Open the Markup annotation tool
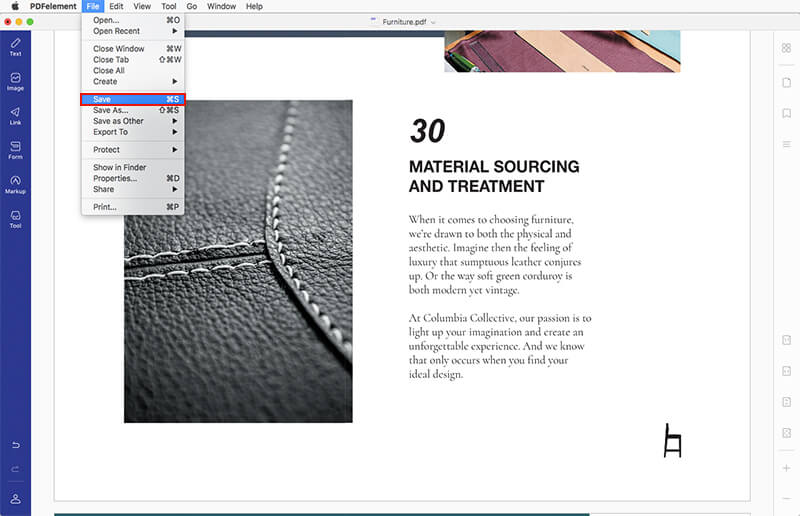800x516 pixels. pyautogui.click(x=15, y=184)
